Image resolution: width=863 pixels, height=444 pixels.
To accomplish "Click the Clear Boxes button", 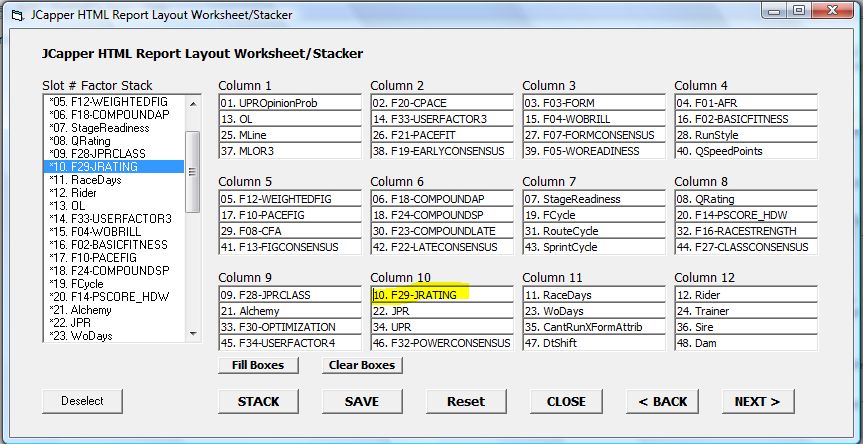I will coord(362,365).
